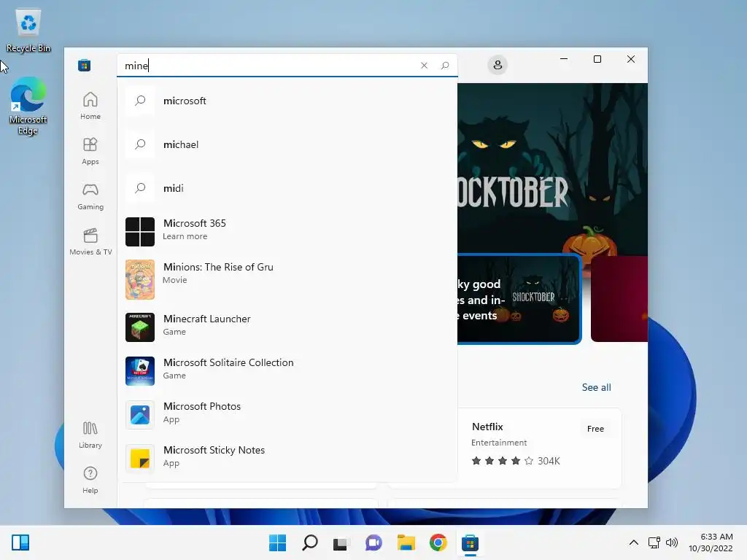747x560 pixels.
Task: Show hidden system tray icons
Action: [634, 542]
